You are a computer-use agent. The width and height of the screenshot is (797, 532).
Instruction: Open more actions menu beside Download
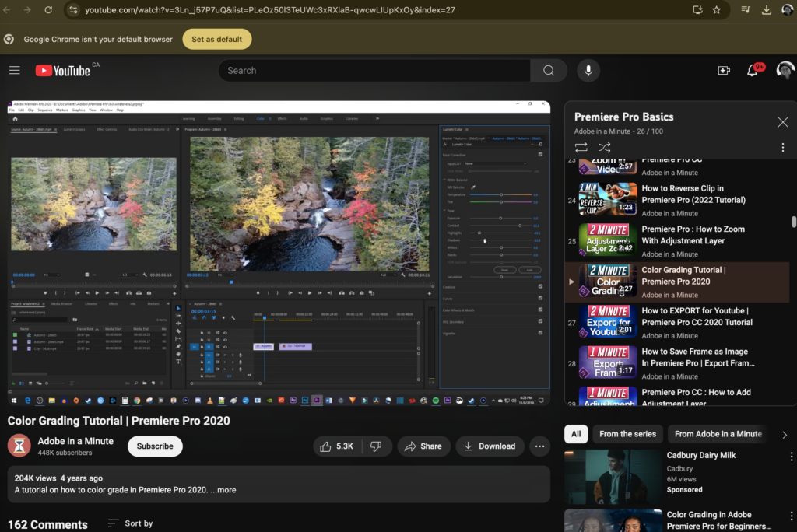coord(540,446)
